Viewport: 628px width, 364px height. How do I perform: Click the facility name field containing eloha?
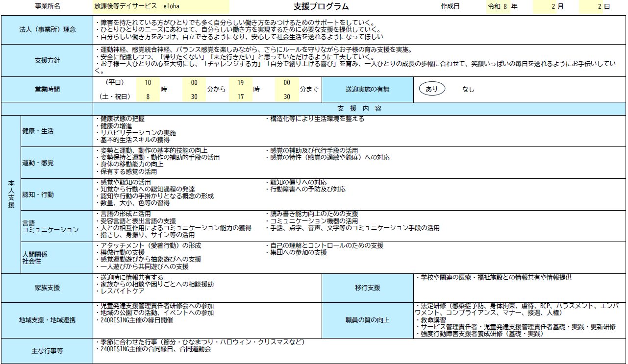tap(161, 7)
